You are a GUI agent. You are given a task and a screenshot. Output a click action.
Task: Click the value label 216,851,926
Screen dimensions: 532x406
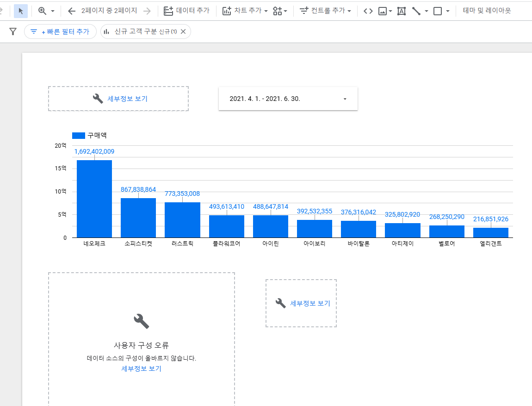pos(491,219)
